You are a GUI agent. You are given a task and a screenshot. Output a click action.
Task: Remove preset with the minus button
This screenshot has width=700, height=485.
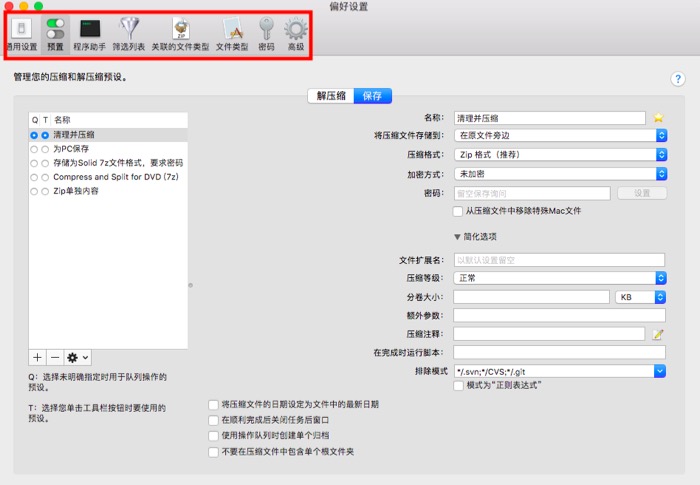point(55,357)
